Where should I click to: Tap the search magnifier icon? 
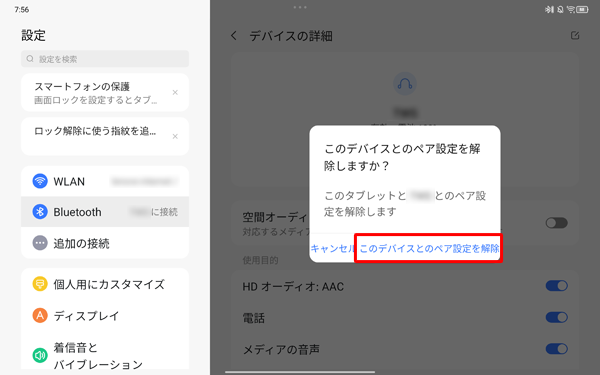pos(30,59)
